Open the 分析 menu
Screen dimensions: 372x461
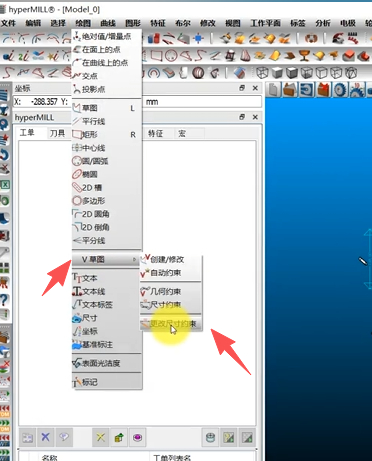tap(323, 23)
